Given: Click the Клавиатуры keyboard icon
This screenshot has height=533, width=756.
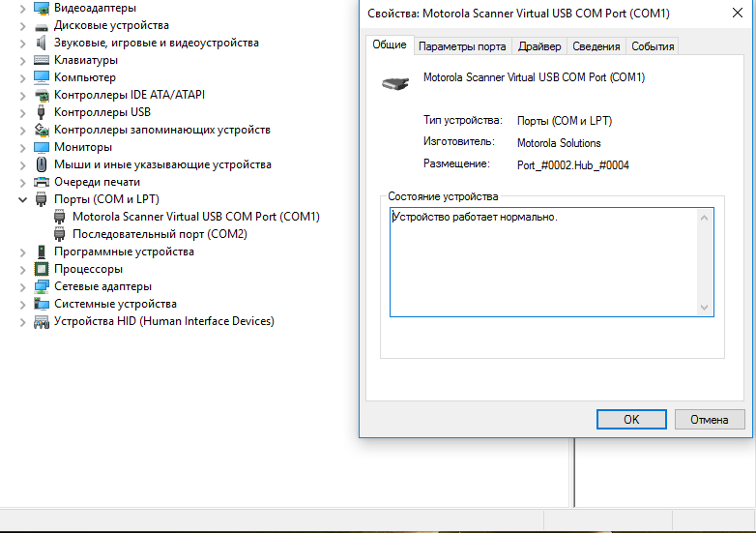Looking at the screenshot, I should (x=42, y=60).
